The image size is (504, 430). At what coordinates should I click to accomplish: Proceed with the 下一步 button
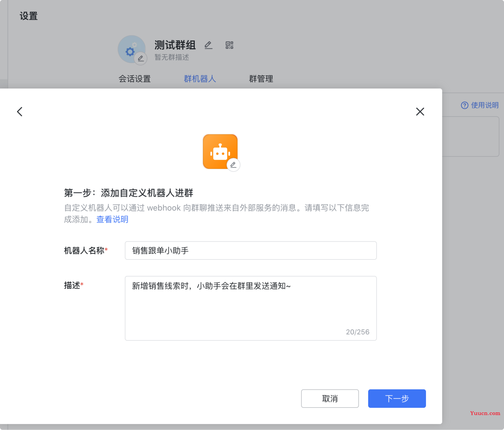[x=397, y=399]
